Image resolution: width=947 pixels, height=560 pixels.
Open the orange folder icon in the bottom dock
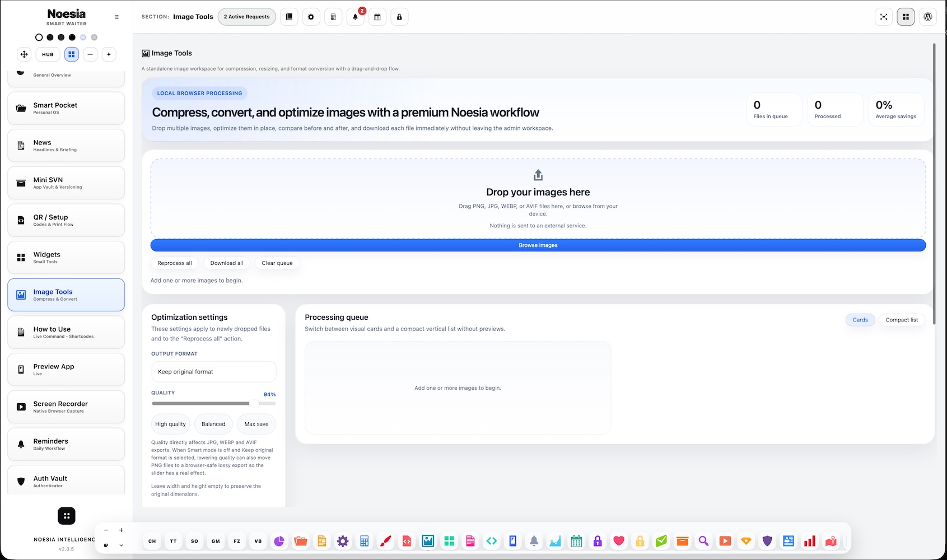click(300, 541)
